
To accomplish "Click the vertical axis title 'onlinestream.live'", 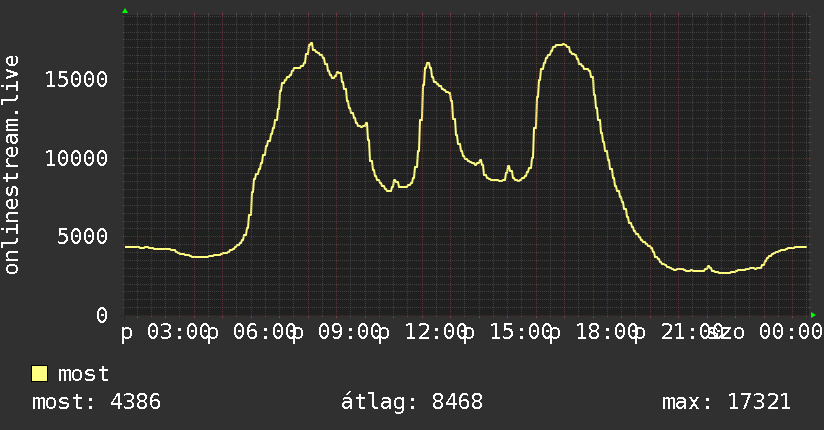I will click(x=11, y=165).
